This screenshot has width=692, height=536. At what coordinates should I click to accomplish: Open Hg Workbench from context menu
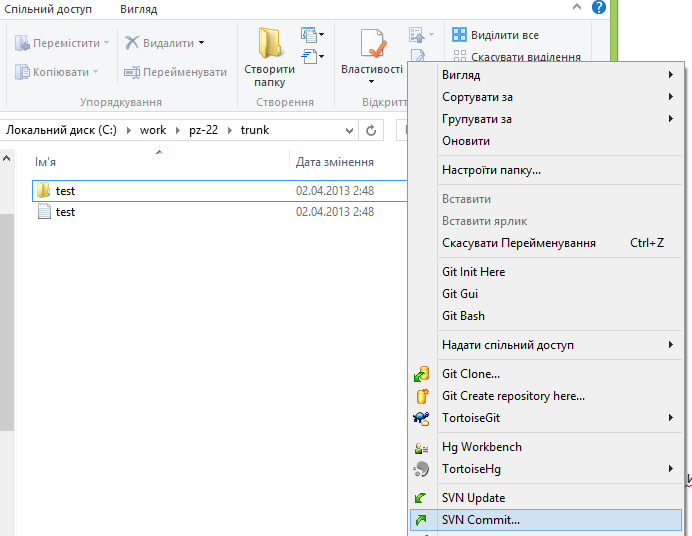[546, 447]
